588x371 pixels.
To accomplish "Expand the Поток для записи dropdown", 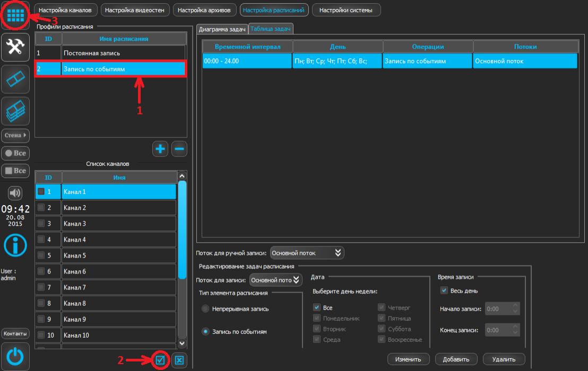I will click(x=275, y=280).
